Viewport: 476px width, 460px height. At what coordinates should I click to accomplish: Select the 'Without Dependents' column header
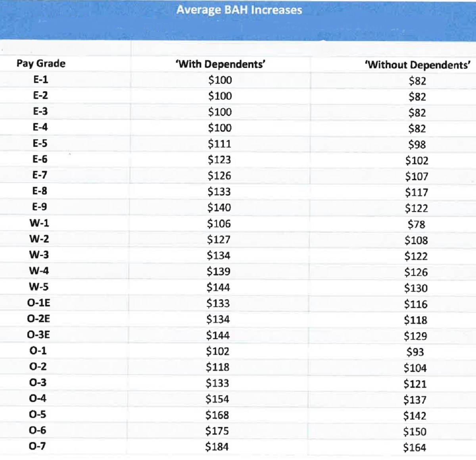point(418,65)
